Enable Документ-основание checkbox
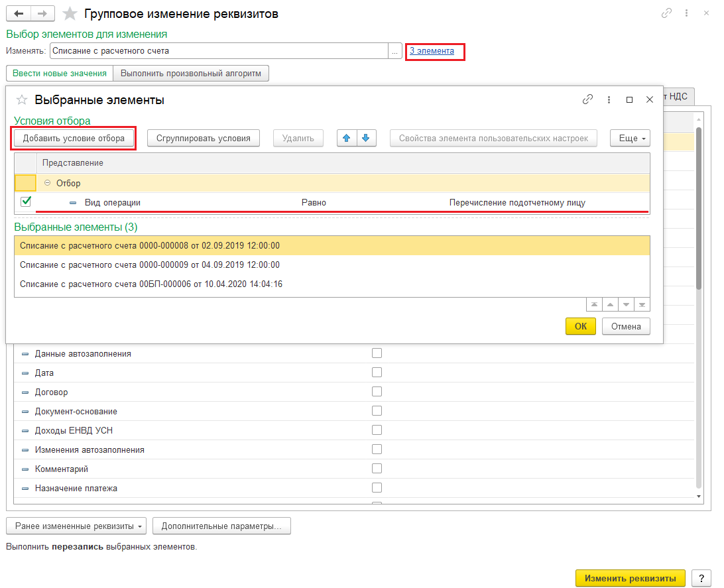 tap(377, 411)
